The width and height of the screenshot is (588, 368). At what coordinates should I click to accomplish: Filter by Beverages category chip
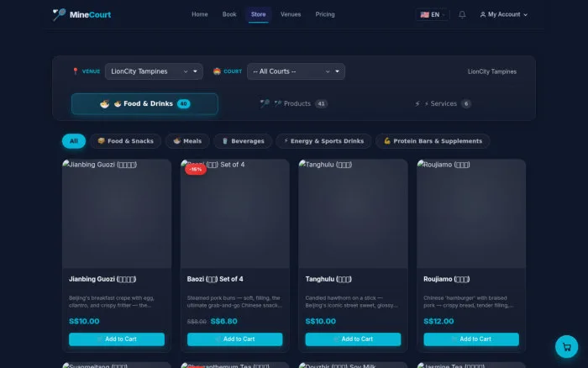click(243, 141)
